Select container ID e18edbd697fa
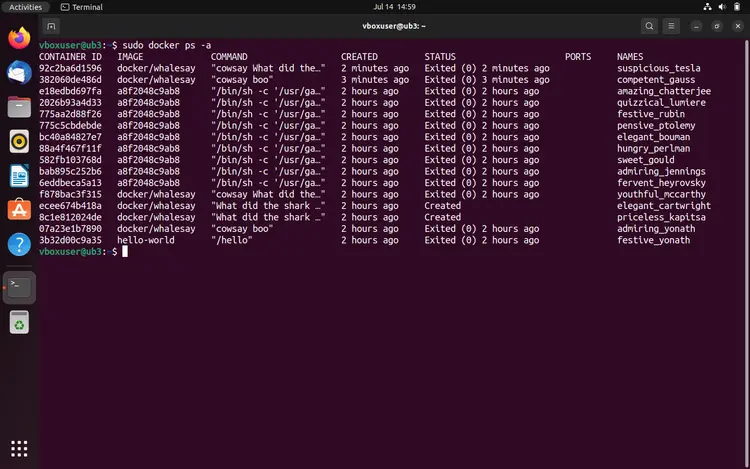The height and width of the screenshot is (469, 750). (70, 91)
